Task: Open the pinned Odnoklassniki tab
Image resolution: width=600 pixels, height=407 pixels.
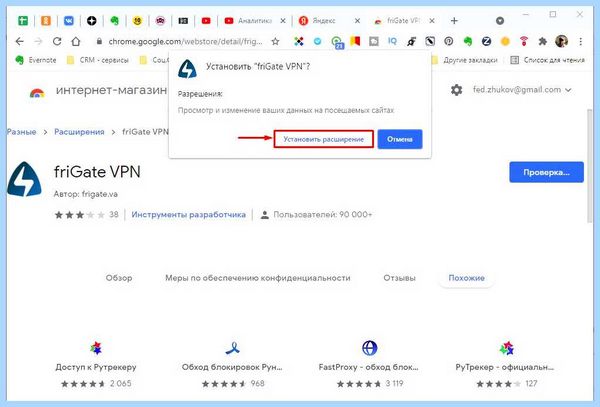Action: (46, 21)
